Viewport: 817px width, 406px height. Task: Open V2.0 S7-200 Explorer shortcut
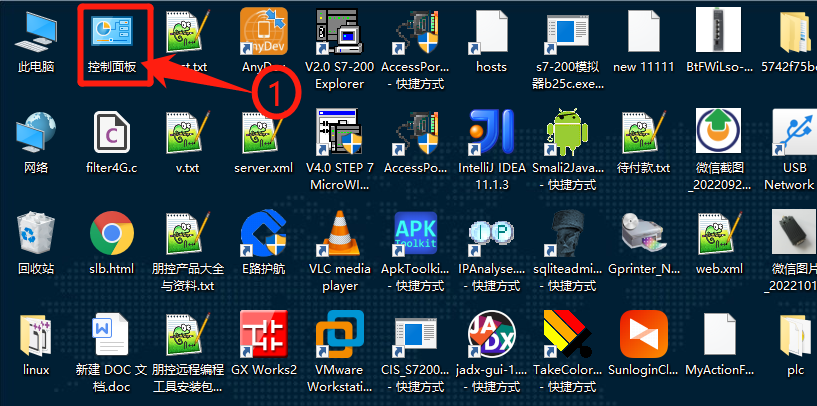[x=340, y=33]
